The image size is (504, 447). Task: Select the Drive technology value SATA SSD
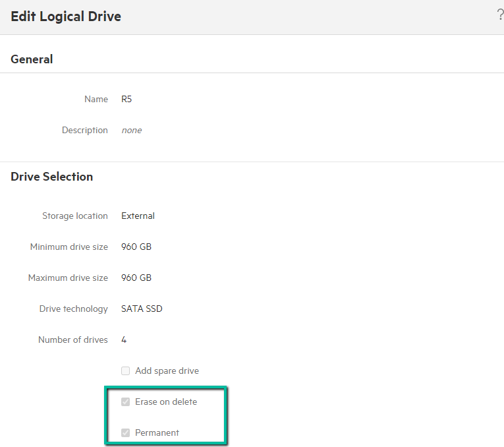coord(142,309)
